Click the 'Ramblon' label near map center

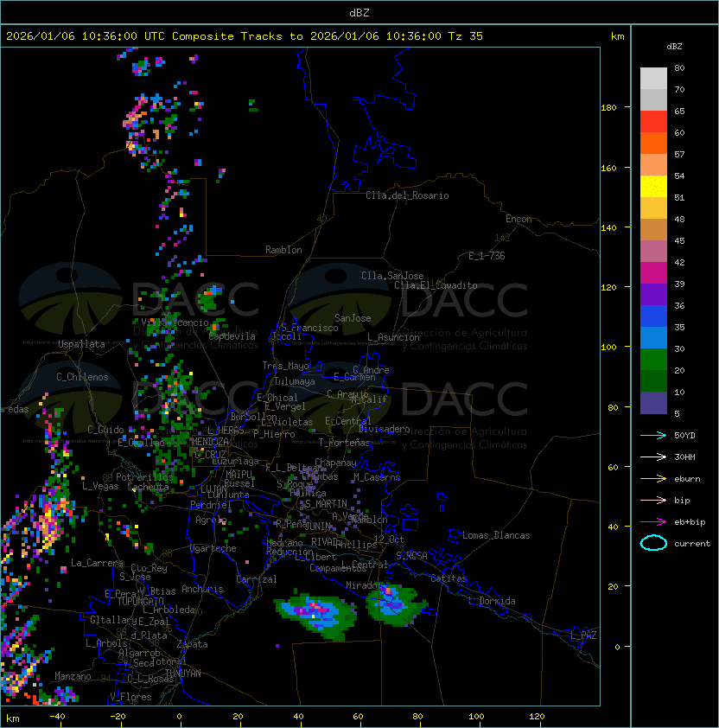click(x=283, y=250)
